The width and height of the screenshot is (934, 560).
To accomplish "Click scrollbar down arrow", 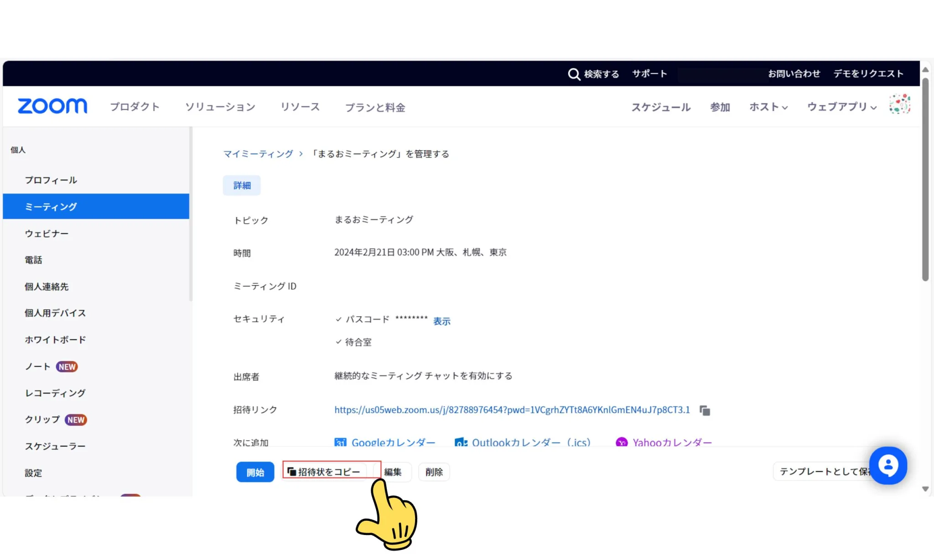I will pyautogui.click(x=925, y=489).
